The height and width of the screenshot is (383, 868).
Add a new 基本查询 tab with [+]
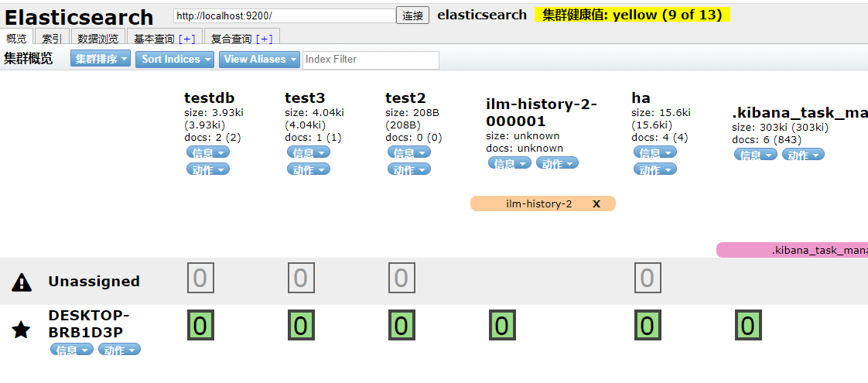point(187,39)
